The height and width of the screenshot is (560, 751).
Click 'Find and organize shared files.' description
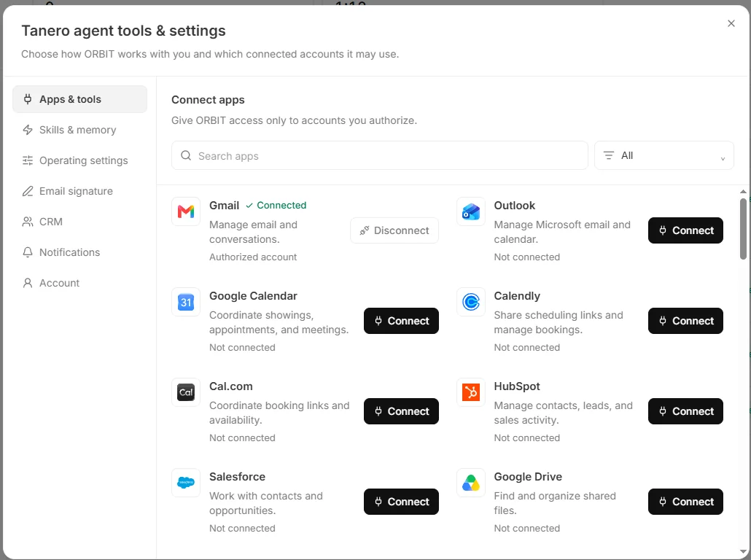(555, 503)
